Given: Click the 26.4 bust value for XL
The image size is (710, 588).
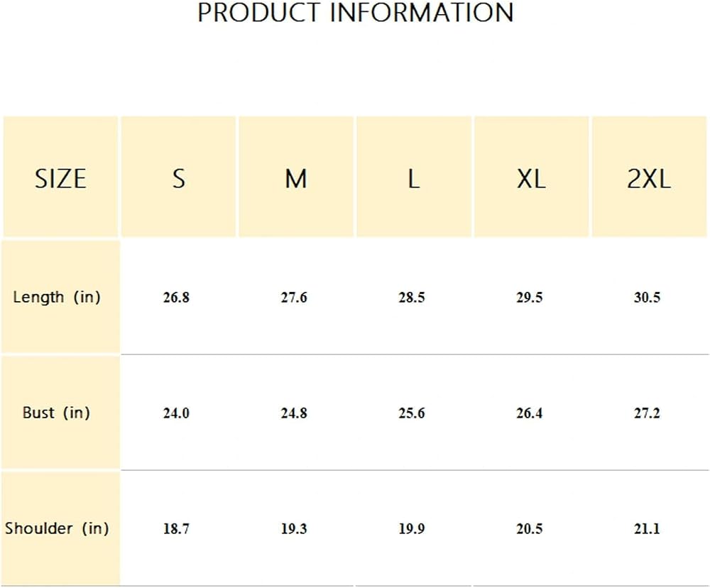Looking at the screenshot, I should pos(530,413).
